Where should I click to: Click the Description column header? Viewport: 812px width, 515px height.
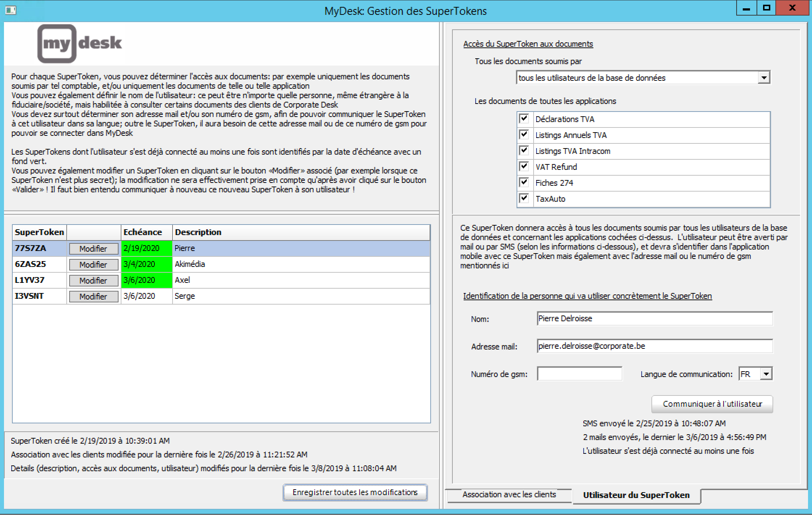click(301, 233)
